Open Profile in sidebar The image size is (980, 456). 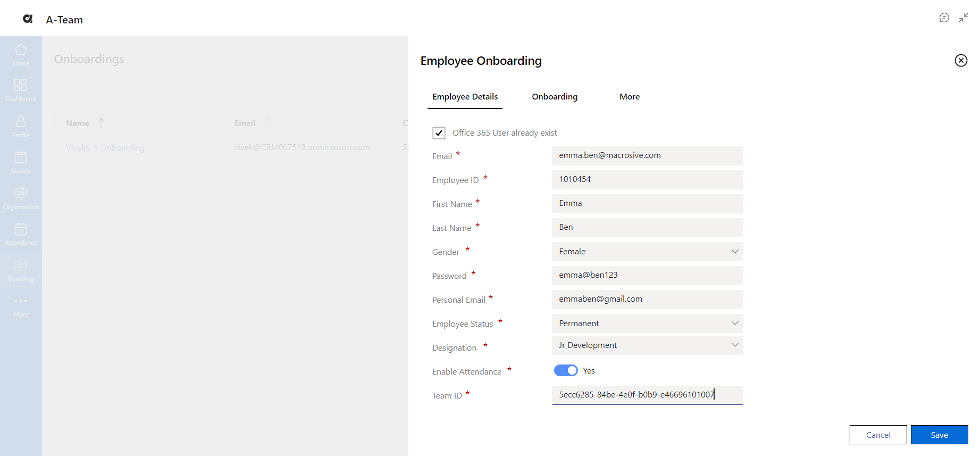[21, 127]
